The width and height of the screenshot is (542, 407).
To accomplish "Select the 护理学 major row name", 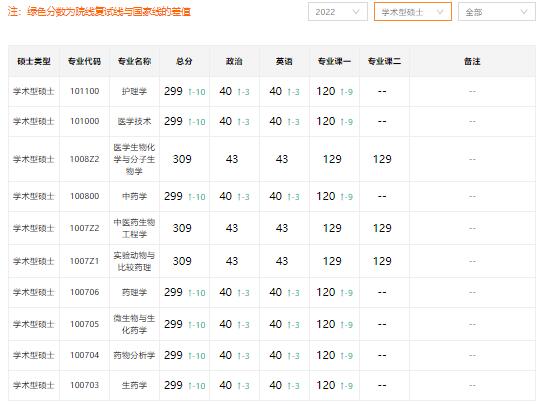I will click(x=134, y=91).
